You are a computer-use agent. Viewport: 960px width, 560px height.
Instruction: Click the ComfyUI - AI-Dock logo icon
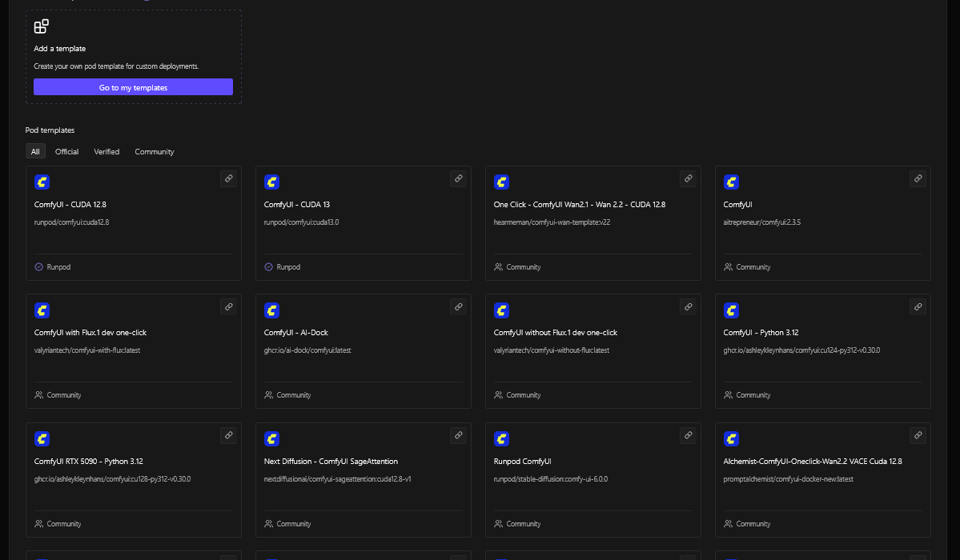[272, 310]
